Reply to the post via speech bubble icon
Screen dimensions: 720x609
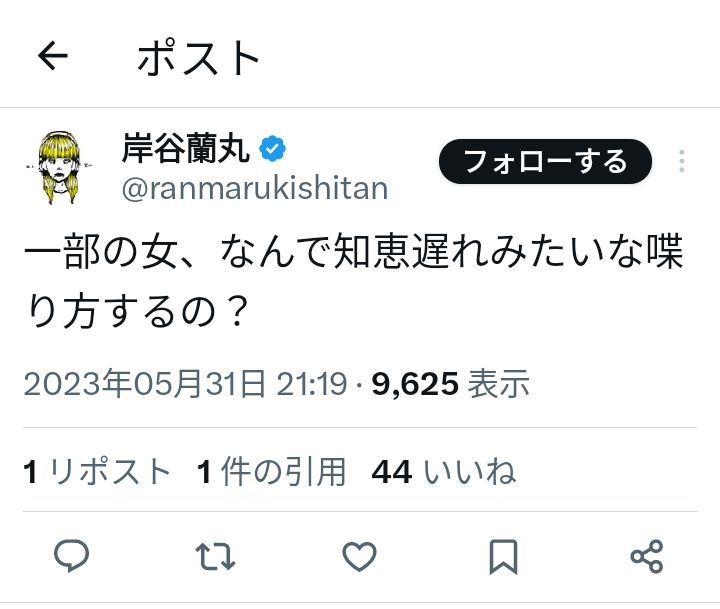(x=72, y=556)
